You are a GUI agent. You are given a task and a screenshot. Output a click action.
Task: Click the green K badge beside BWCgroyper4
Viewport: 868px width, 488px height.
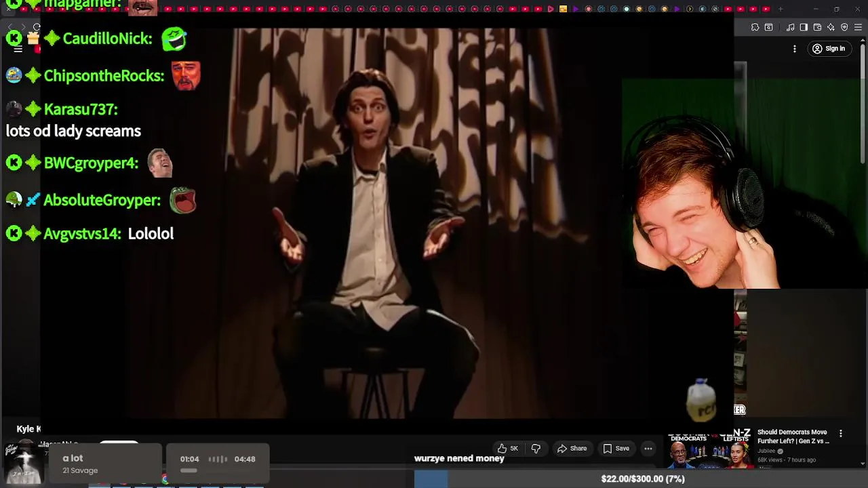click(x=14, y=163)
